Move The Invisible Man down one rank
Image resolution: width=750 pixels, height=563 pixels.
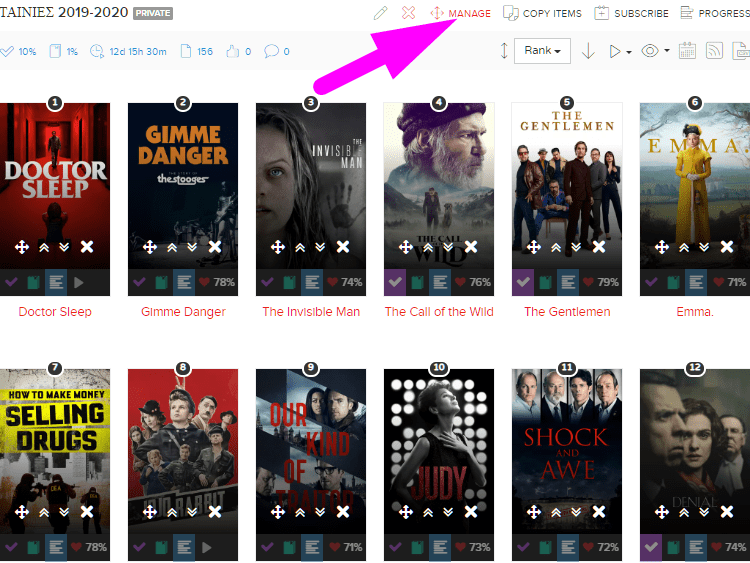pyautogui.click(x=320, y=247)
